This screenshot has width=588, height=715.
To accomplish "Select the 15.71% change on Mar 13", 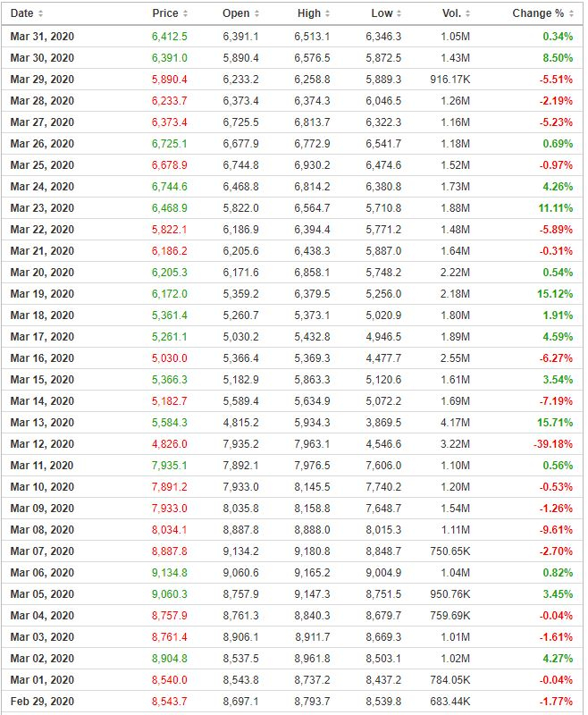I will (555, 423).
